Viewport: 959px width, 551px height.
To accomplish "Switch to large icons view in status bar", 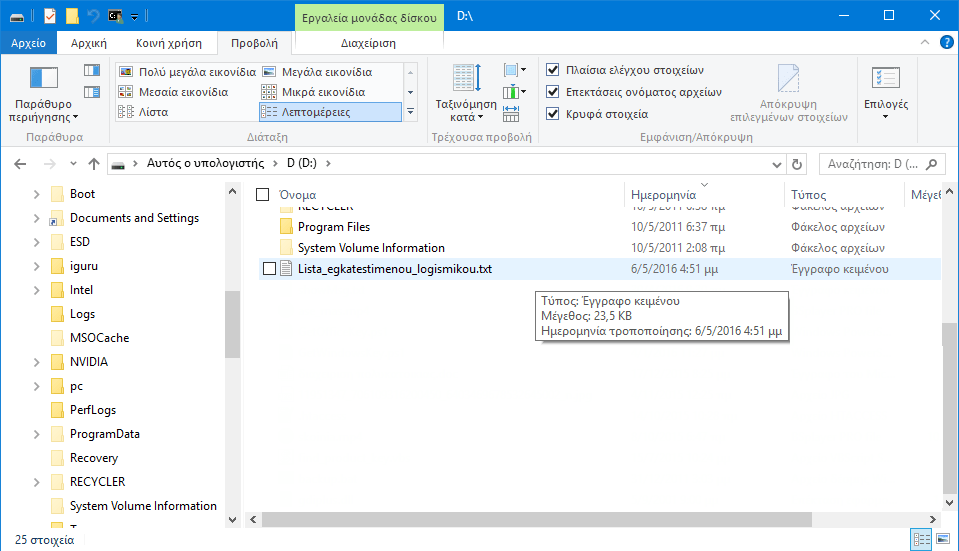I will coord(942,540).
